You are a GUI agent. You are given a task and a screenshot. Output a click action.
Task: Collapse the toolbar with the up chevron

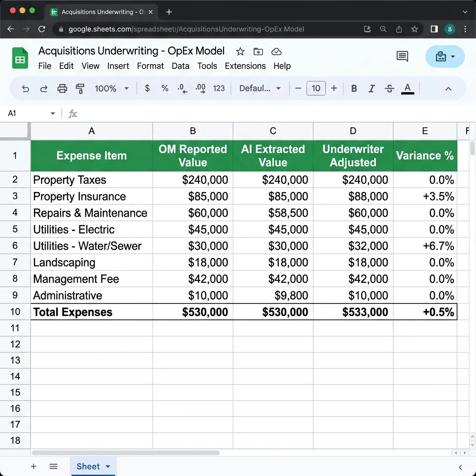pos(448,89)
